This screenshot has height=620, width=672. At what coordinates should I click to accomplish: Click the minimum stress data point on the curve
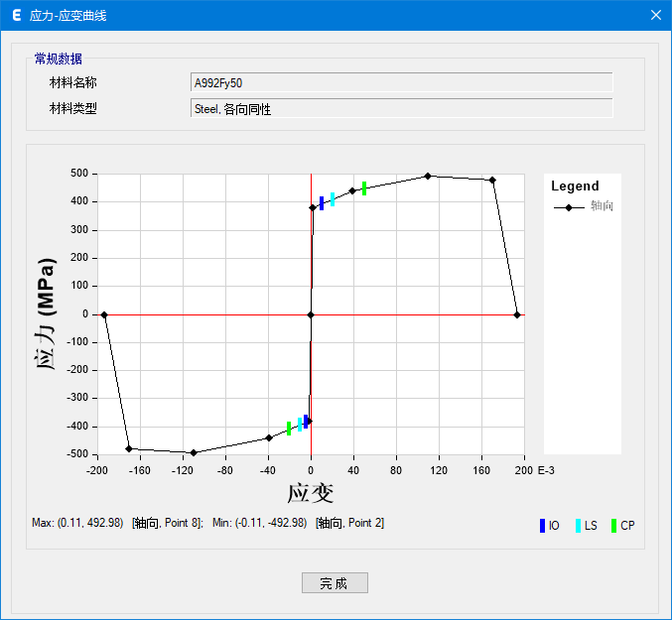point(194,452)
